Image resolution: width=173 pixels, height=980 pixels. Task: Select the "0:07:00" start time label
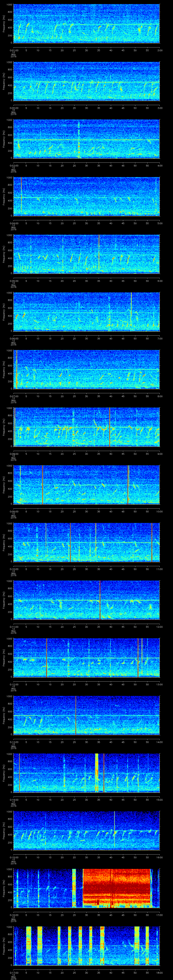[x=14, y=396]
